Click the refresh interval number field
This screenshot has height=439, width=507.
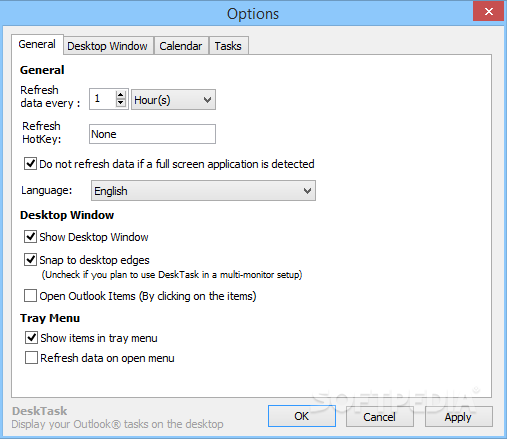(x=103, y=99)
